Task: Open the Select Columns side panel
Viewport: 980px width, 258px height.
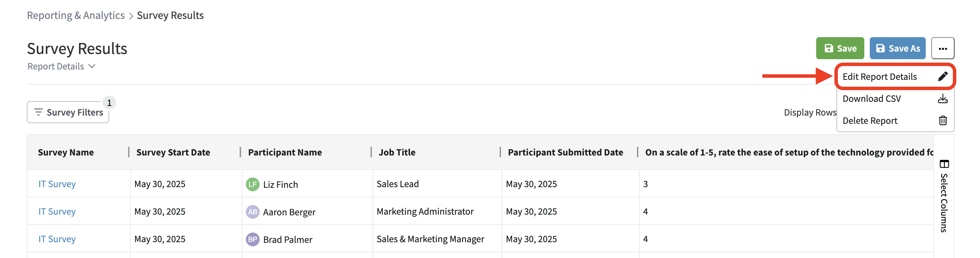Action: [944, 202]
